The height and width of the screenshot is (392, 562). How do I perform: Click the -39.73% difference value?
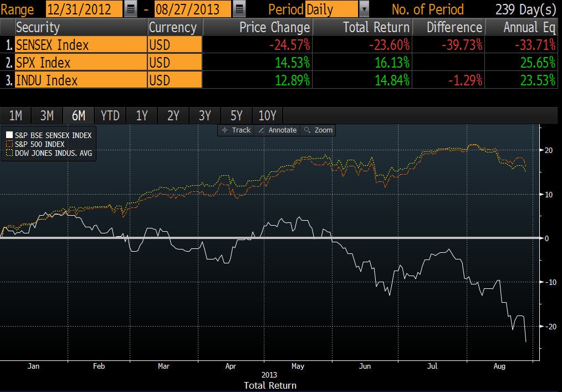coord(462,45)
